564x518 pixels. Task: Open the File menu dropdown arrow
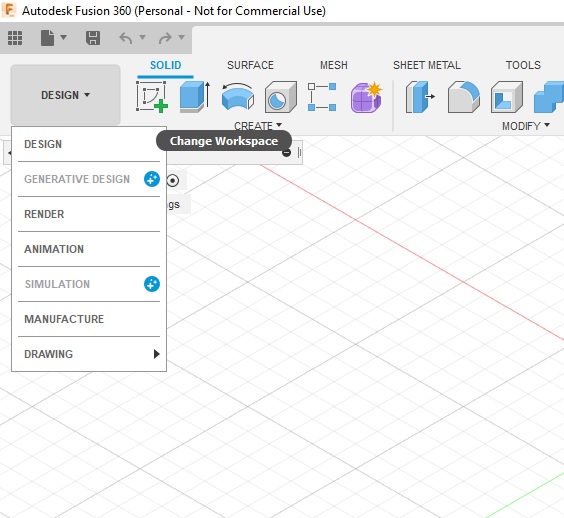64,37
